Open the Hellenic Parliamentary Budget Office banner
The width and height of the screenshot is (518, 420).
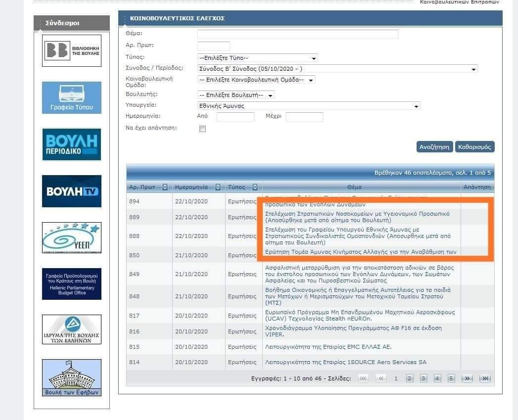72,284
